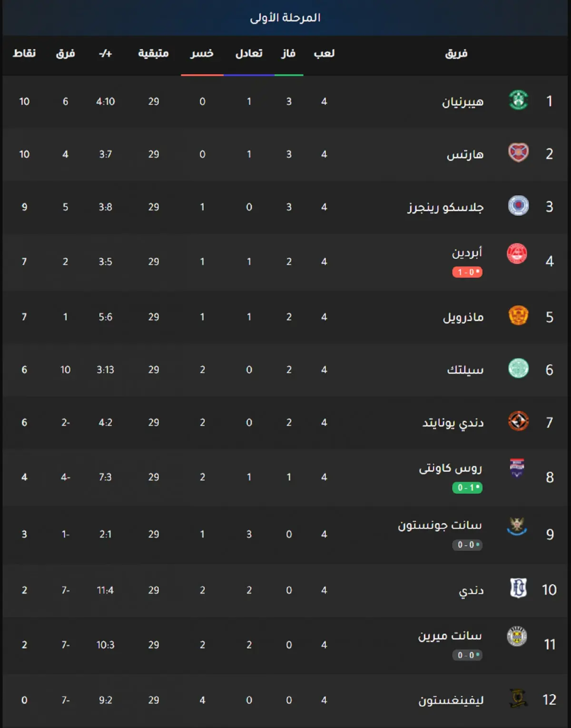
Task: Open the سيلتك team name link
Action: [x=465, y=369]
